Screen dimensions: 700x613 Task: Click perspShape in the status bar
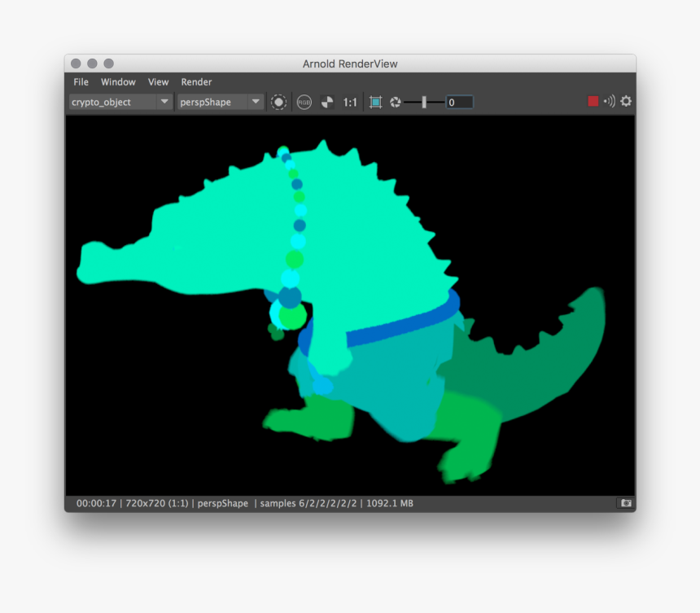coord(222,503)
